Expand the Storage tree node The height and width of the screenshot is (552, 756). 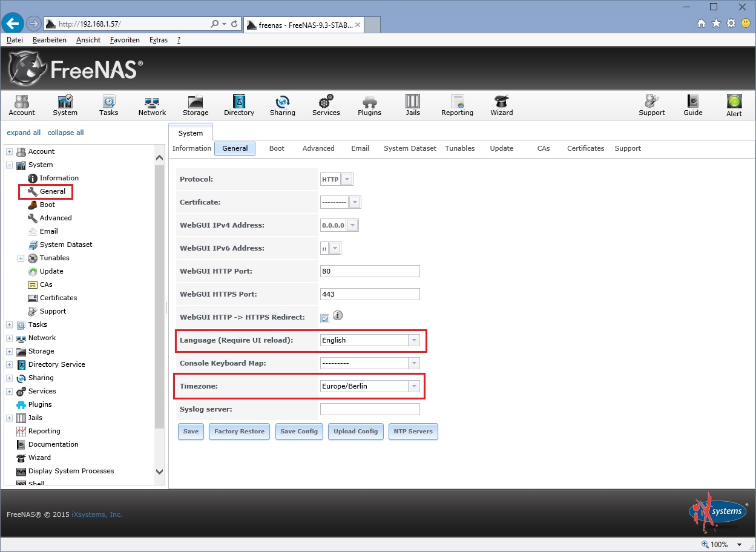coord(10,351)
